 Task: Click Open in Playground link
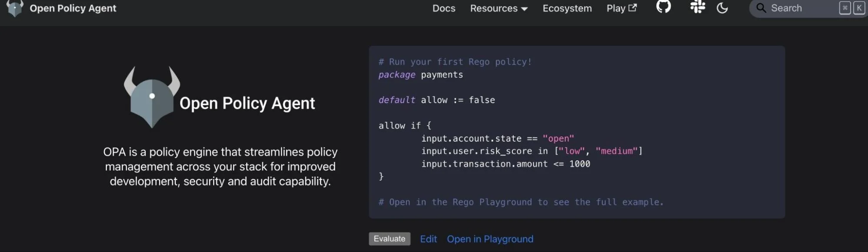coord(490,239)
